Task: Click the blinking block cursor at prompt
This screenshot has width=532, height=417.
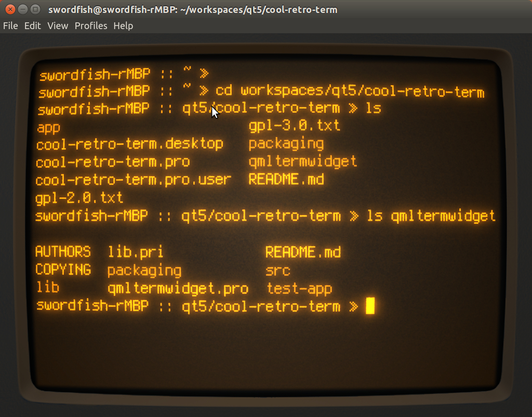Action: click(370, 306)
